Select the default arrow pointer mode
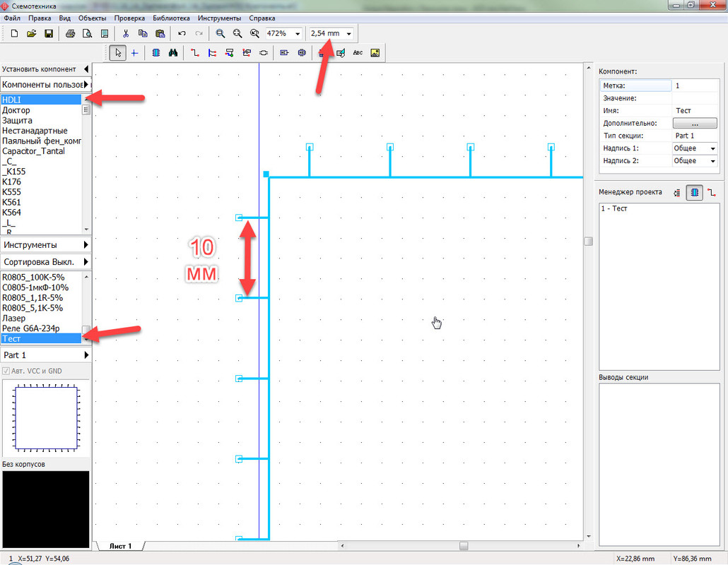This screenshot has height=565, width=728. pyautogui.click(x=118, y=53)
